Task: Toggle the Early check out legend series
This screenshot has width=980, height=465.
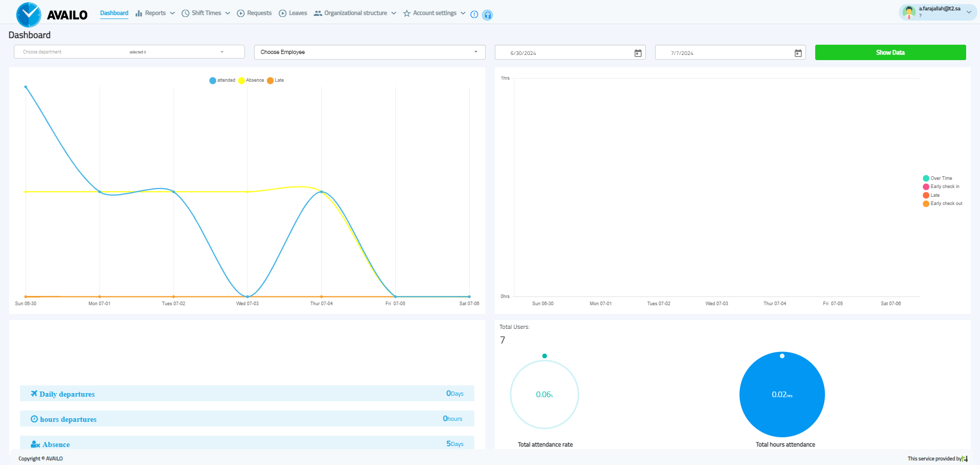Action: [x=943, y=203]
